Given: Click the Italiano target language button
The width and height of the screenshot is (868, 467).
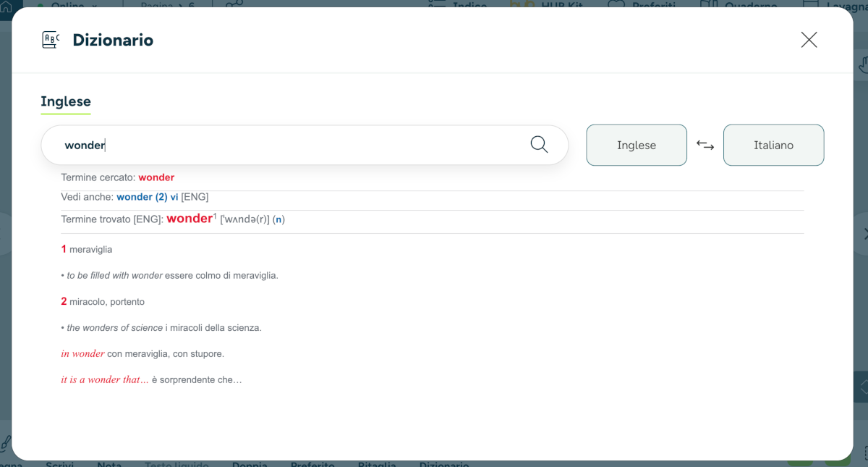Looking at the screenshot, I should pos(773,145).
